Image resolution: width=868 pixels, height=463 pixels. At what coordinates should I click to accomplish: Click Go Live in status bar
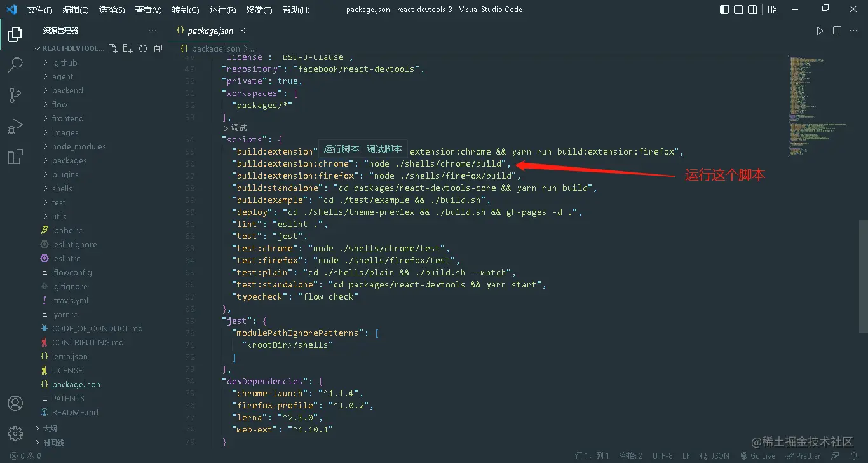point(757,456)
